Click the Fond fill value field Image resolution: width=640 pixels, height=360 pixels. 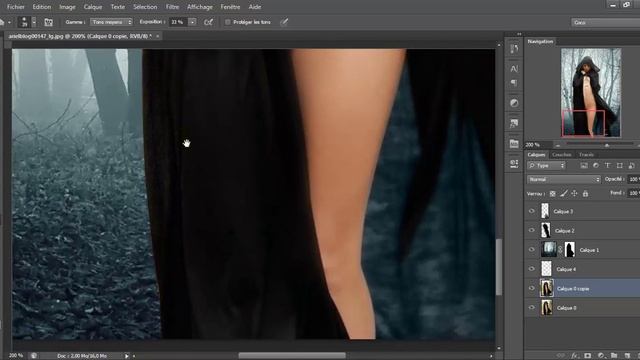(633, 193)
